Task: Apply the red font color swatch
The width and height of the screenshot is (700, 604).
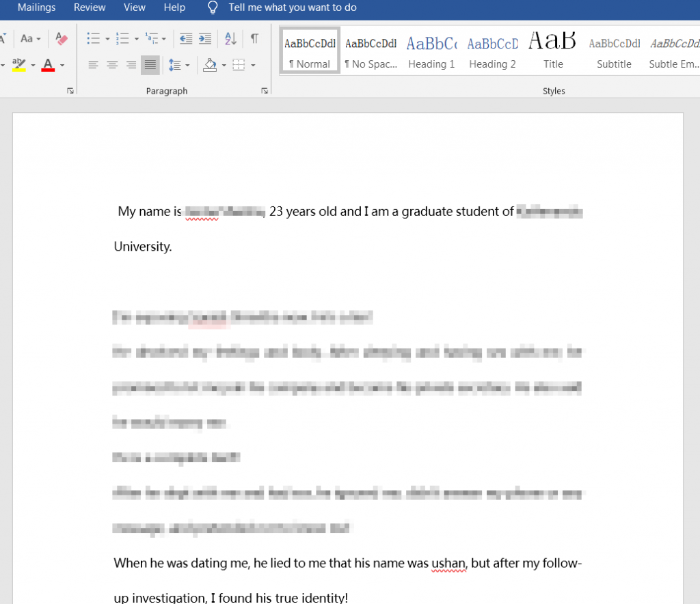Action: (x=48, y=65)
